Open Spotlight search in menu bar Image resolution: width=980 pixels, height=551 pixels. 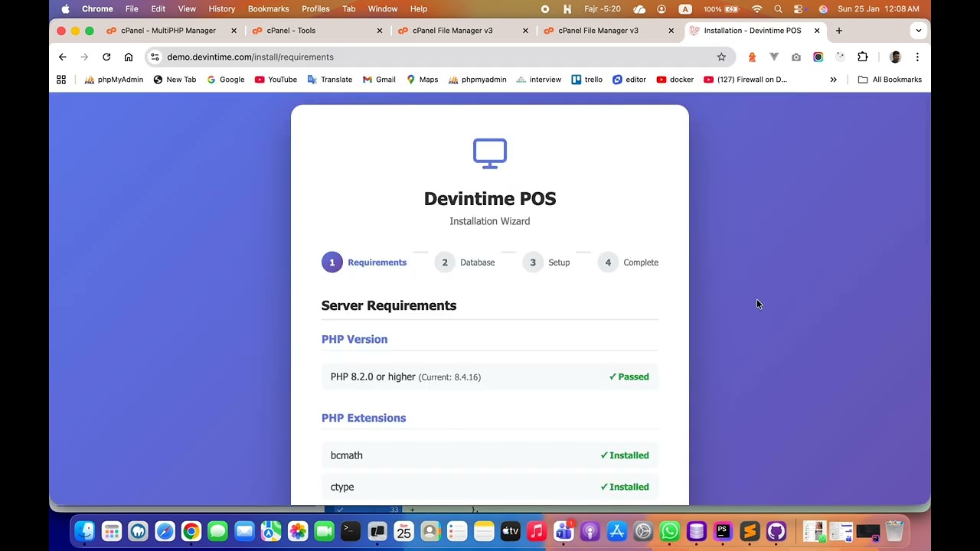click(778, 9)
